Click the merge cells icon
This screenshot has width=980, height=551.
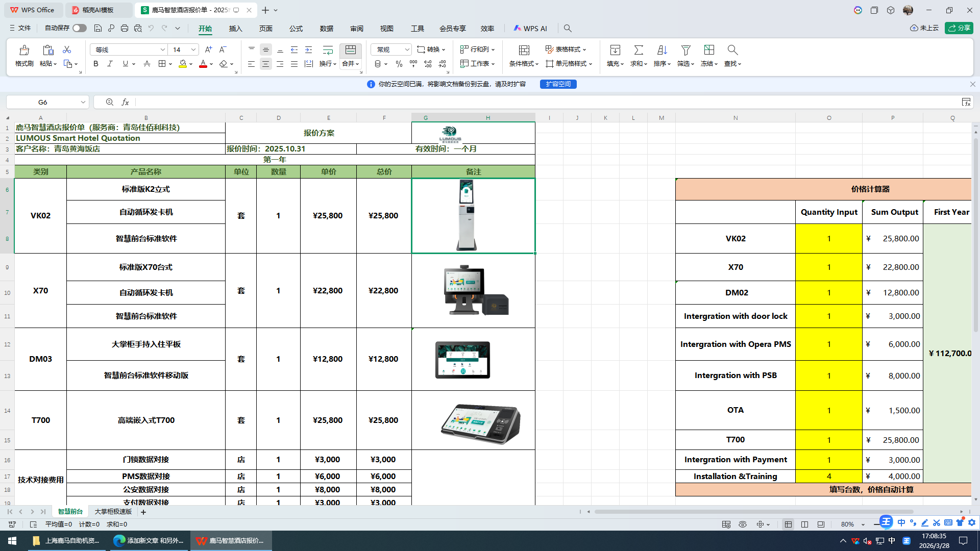(350, 50)
